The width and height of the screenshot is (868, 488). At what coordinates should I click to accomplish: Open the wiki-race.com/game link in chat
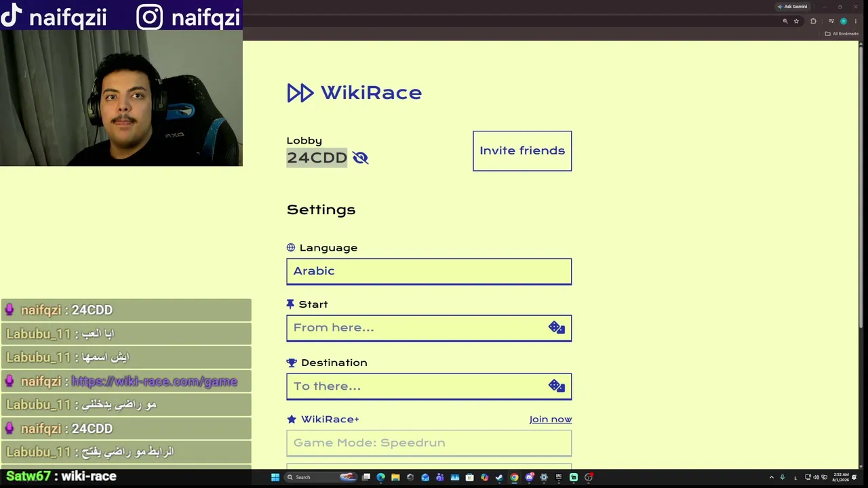click(155, 381)
